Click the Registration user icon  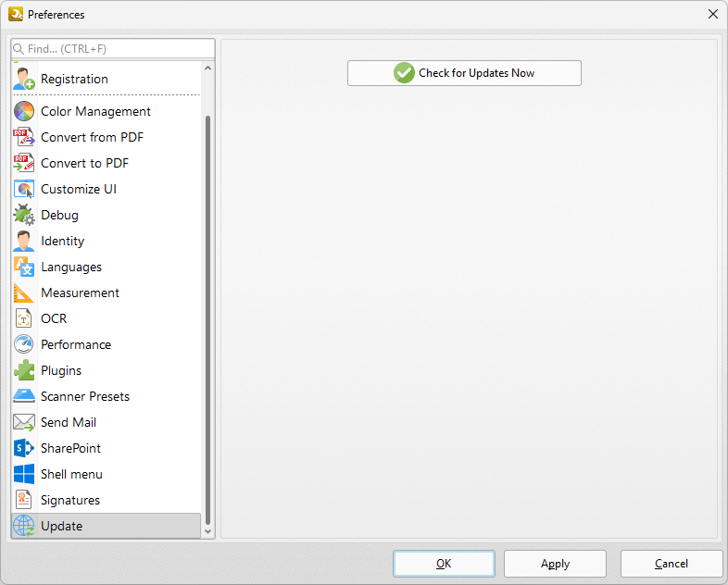24,79
